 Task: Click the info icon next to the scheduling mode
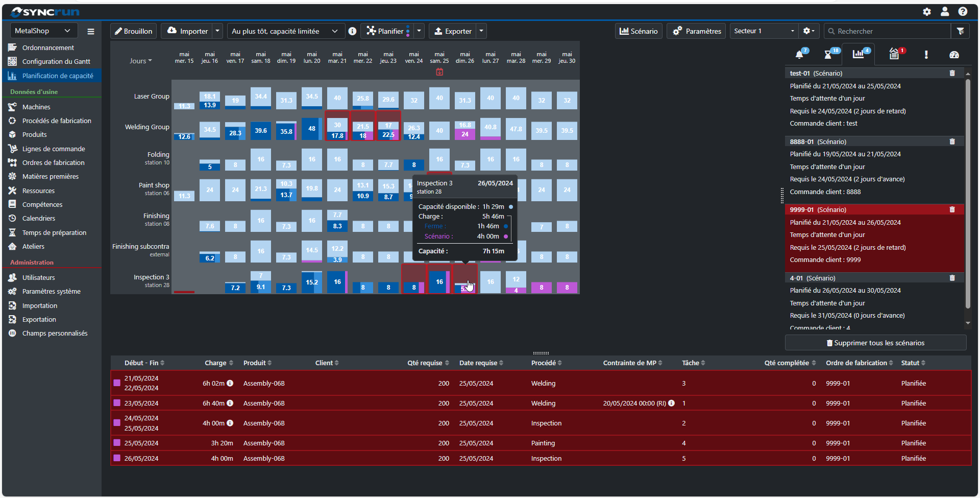[x=352, y=31]
